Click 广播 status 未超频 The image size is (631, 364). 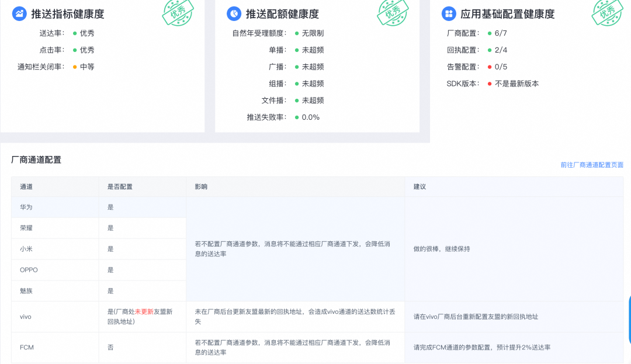[x=313, y=67]
